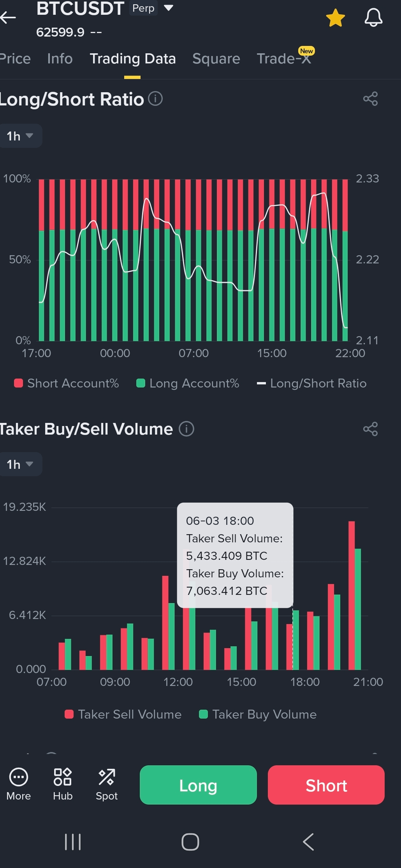
Task: Tap the red Short button
Action: (x=326, y=785)
